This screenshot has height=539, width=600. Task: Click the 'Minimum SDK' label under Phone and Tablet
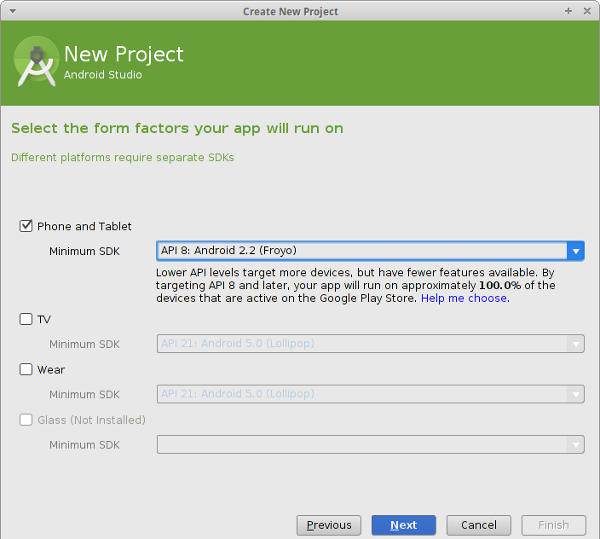tap(85, 251)
